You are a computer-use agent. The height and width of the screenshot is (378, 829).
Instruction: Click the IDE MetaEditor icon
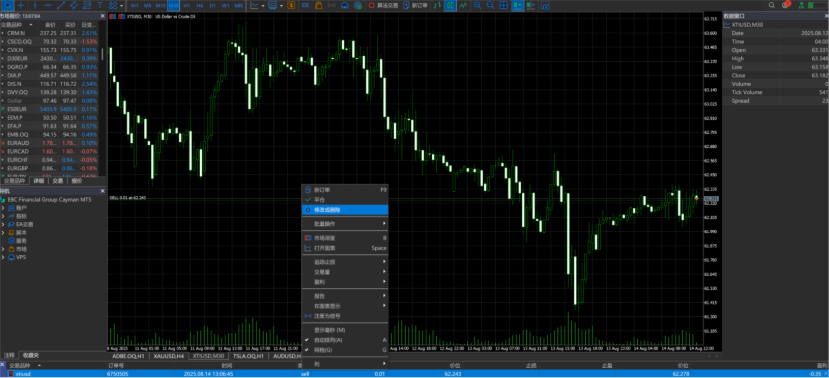click(306, 5)
